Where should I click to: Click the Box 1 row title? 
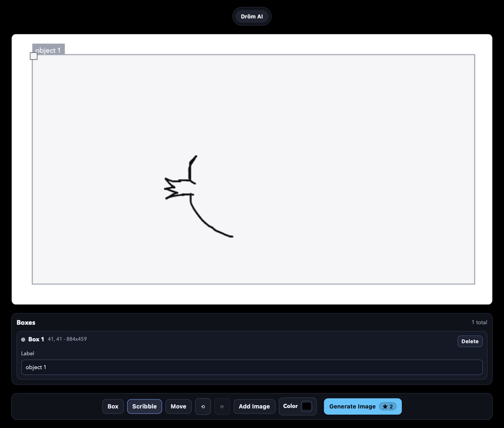[36, 339]
